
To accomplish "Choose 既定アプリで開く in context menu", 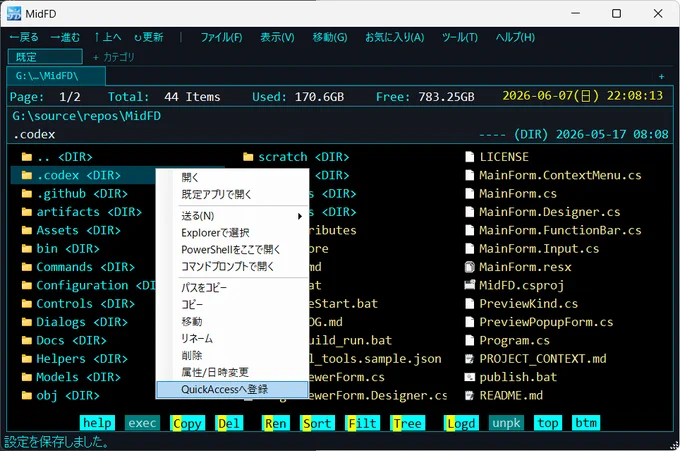I will [232, 194].
